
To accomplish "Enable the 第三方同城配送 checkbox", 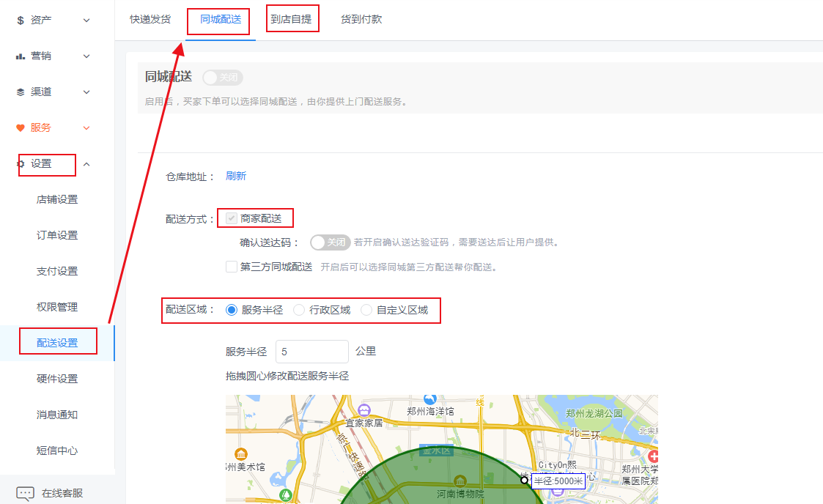I will point(232,267).
